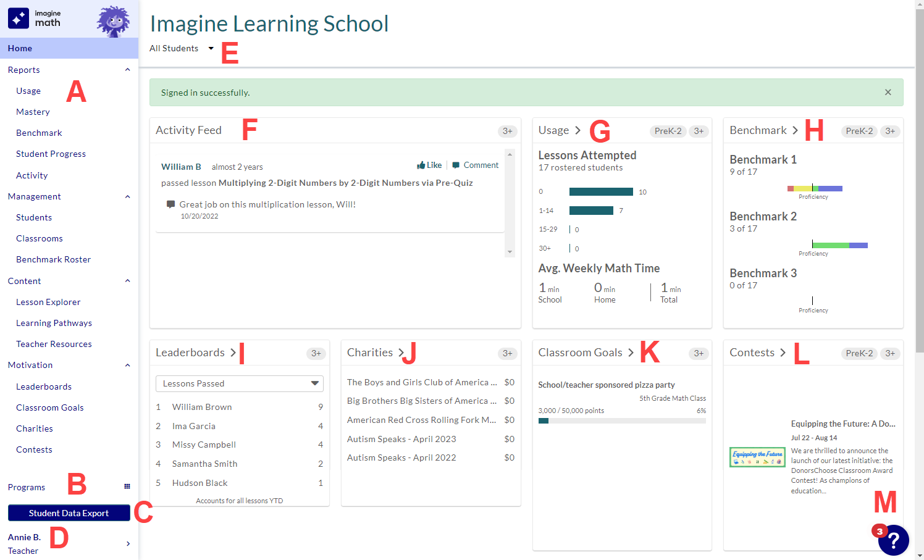Select Samantha Smith in the leaderboard
Image resolution: width=924 pixels, height=560 pixels.
point(204,464)
